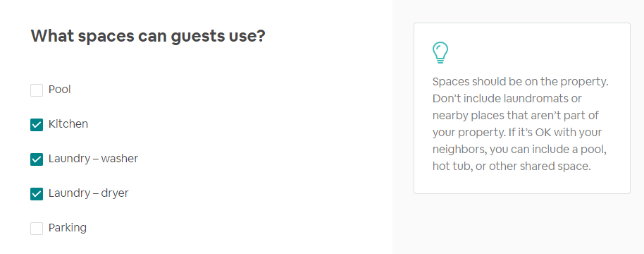Click the 'hot tub, or other shared space' line
This screenshot has width=644, height=254.
pyautogui.click(x=512, y=167)
